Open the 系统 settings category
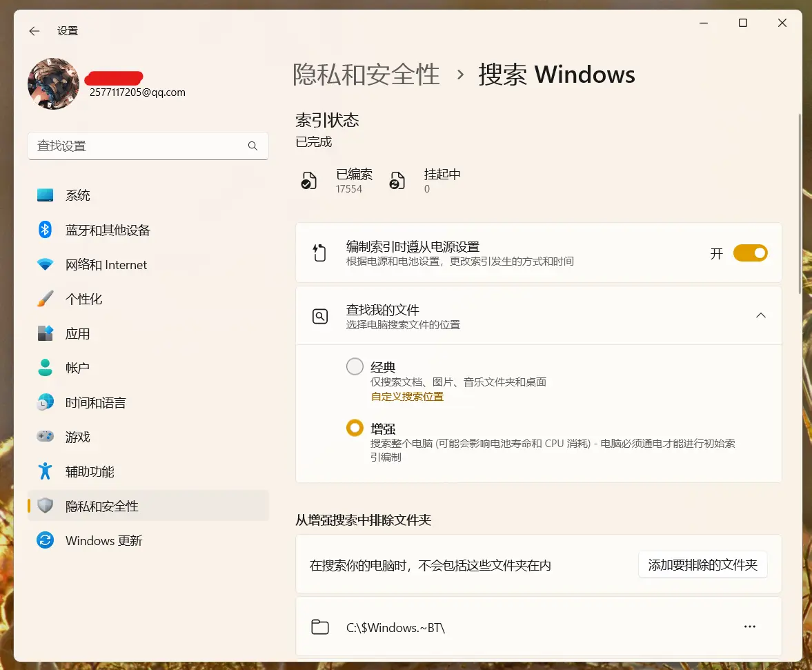 pyautogui.click(x=148, y=195)
